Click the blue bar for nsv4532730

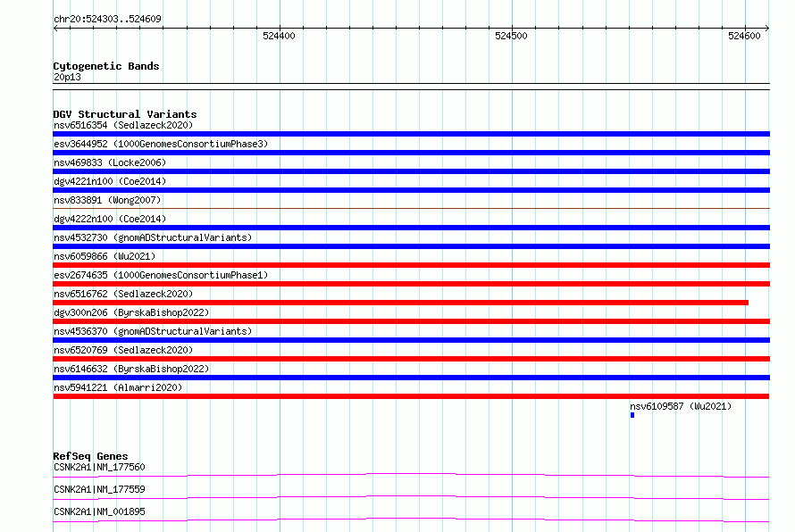coord(411,246)
